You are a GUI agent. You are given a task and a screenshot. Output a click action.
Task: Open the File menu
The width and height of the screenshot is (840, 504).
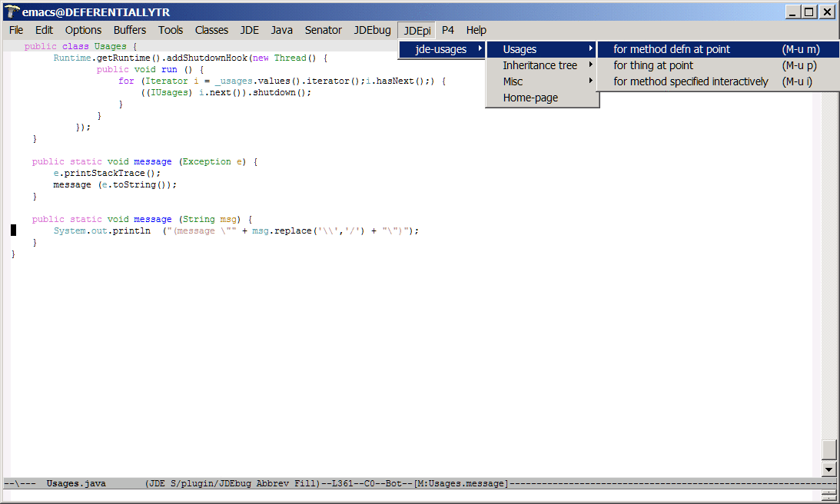point(16,30)
